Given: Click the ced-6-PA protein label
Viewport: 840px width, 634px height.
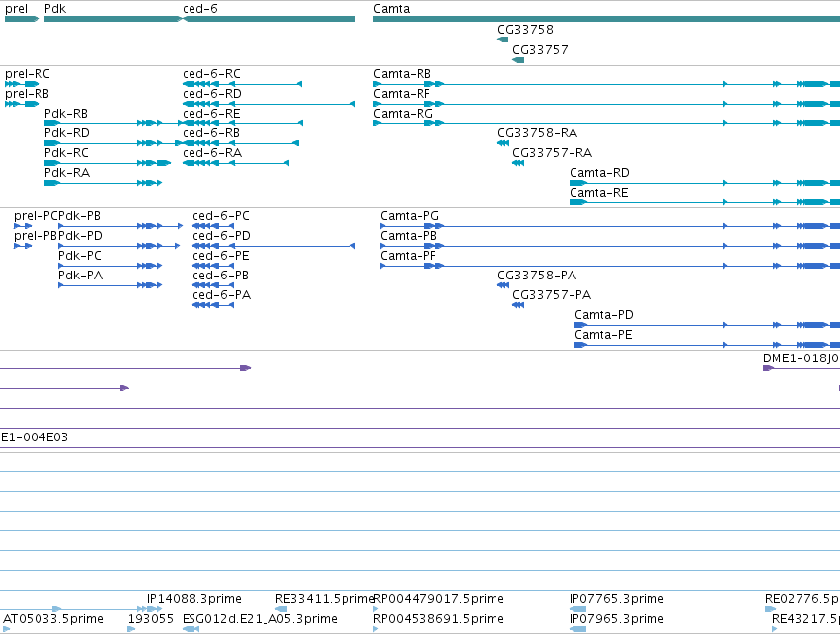Looking at the screenshot, I should [x=221, y=296].
